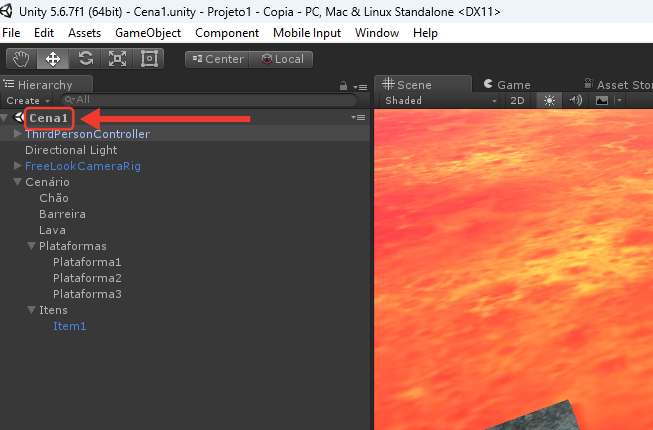This screenshot has height=430, width=653.
Task: Expand ThirdPersonController object
Action: coord(17,134)
